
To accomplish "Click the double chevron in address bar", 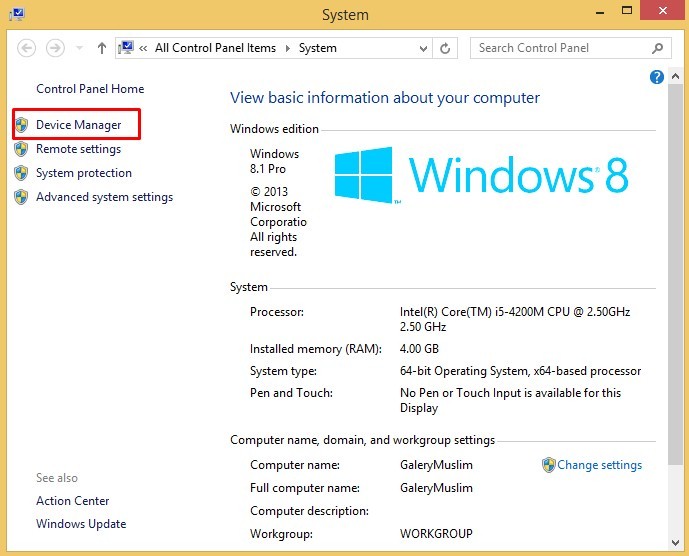I will tap(143, 48).
